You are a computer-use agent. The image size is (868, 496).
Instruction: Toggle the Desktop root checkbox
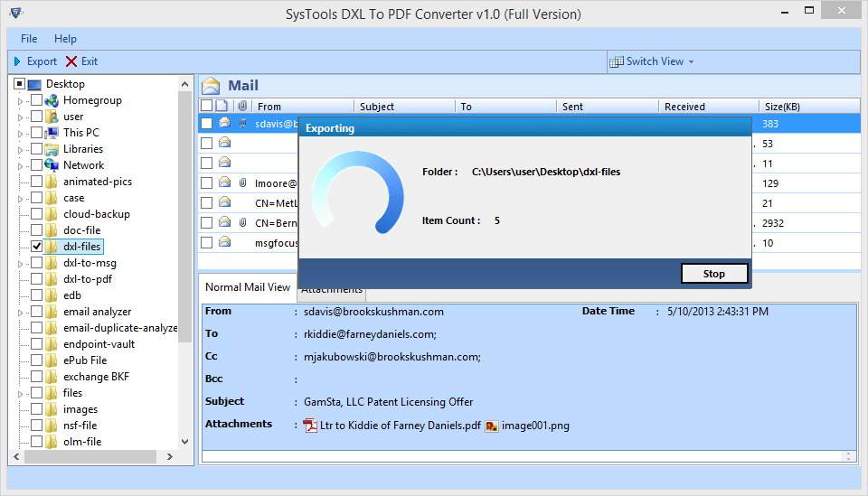click(19, 84)
